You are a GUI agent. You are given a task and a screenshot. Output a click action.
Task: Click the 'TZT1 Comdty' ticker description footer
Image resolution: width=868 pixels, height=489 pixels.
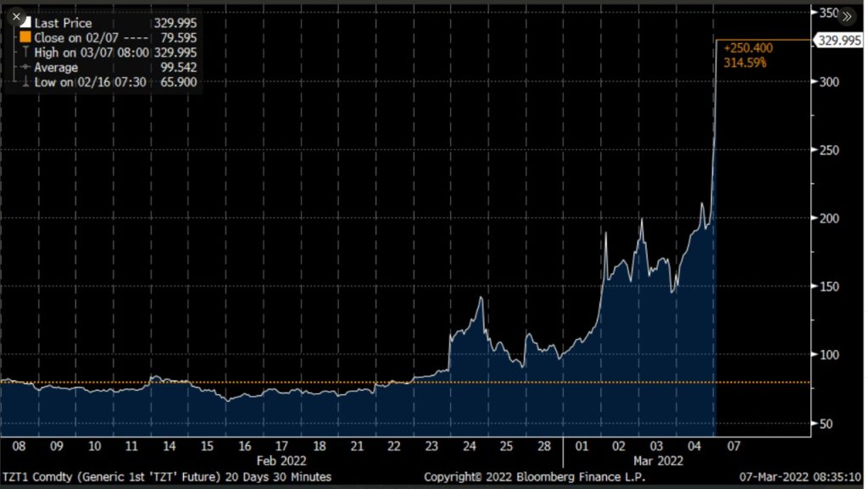pyautogui.click(x=167, y=477)
